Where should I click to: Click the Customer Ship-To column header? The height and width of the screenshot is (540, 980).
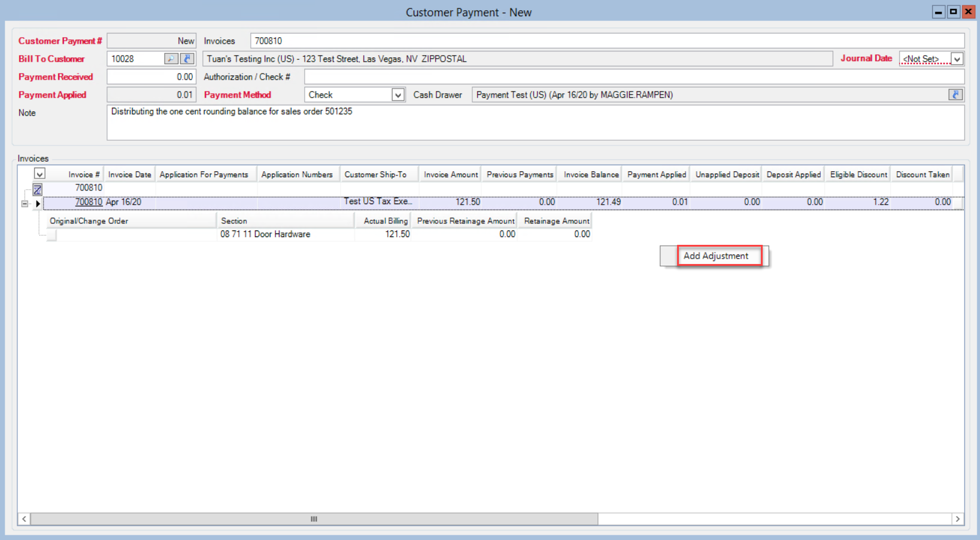point(378,174)
